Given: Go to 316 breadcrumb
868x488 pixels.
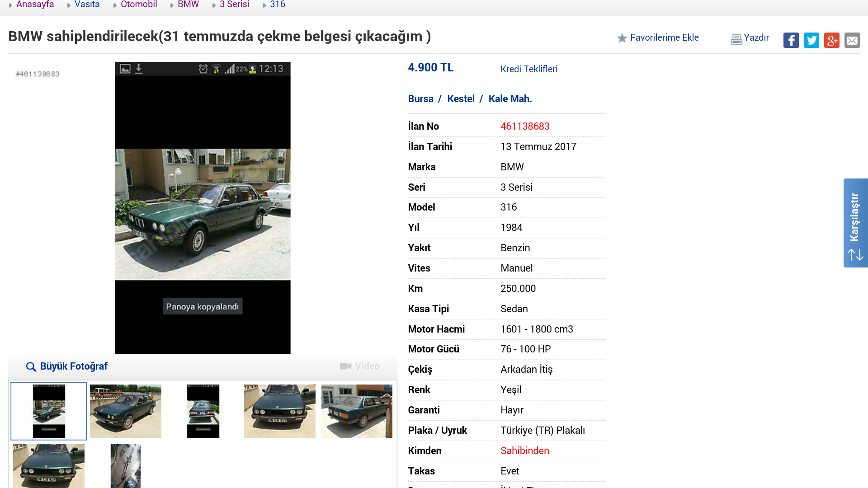Looking at the screenshot, I should click(278, 5).
